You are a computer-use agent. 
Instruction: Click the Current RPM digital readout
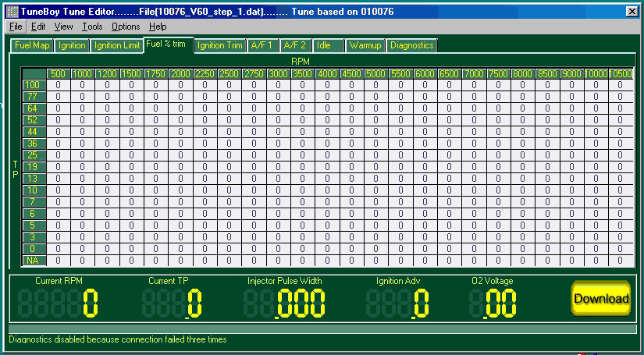(59, 303)
